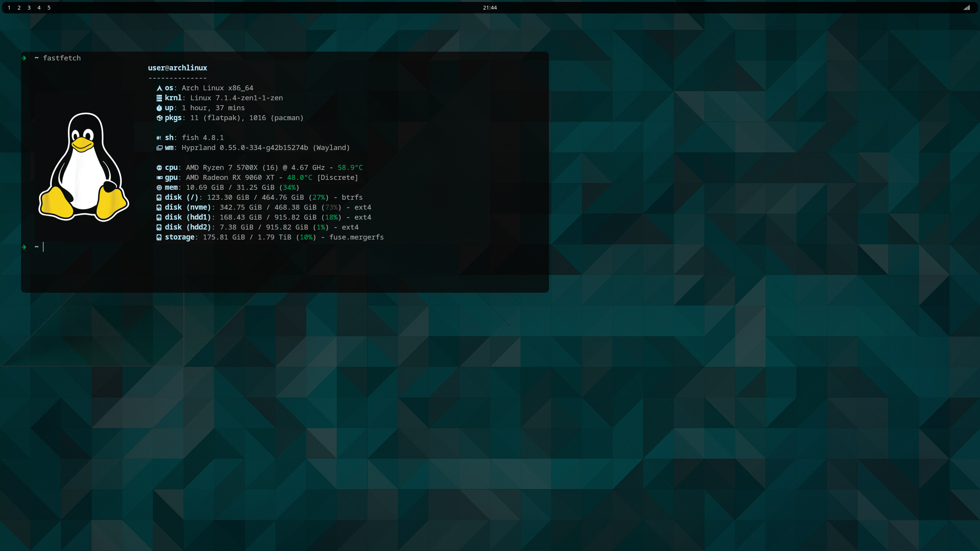
Task: Click the 'disk (nvme)' label
Action: [188, 207]
